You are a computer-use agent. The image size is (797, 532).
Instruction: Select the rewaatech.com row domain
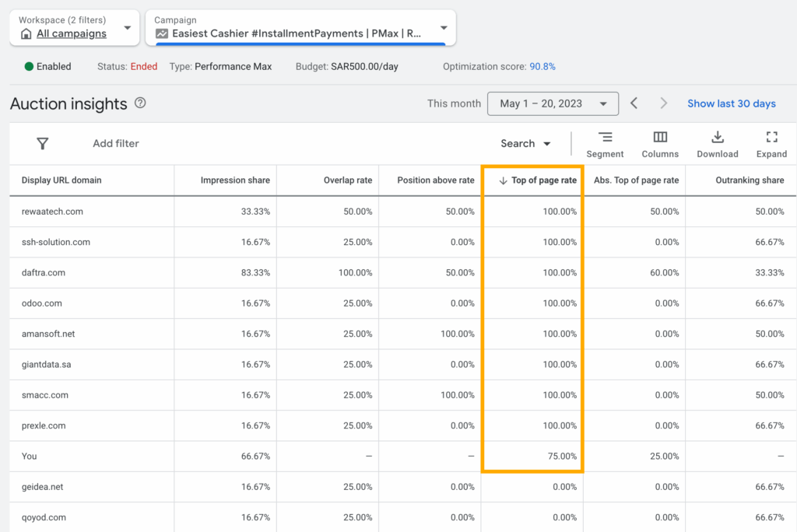point(52,212)
